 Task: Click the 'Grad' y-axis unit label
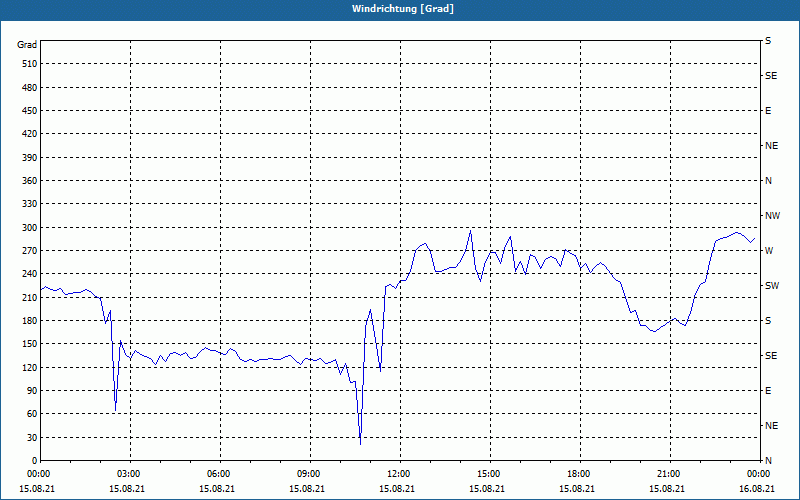coord(27,45)
